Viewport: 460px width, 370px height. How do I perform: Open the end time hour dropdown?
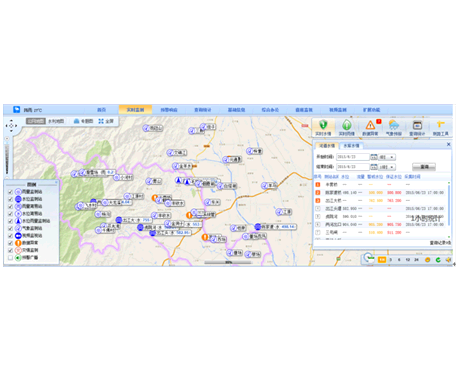pyautogui.click(x=387, y=167)
